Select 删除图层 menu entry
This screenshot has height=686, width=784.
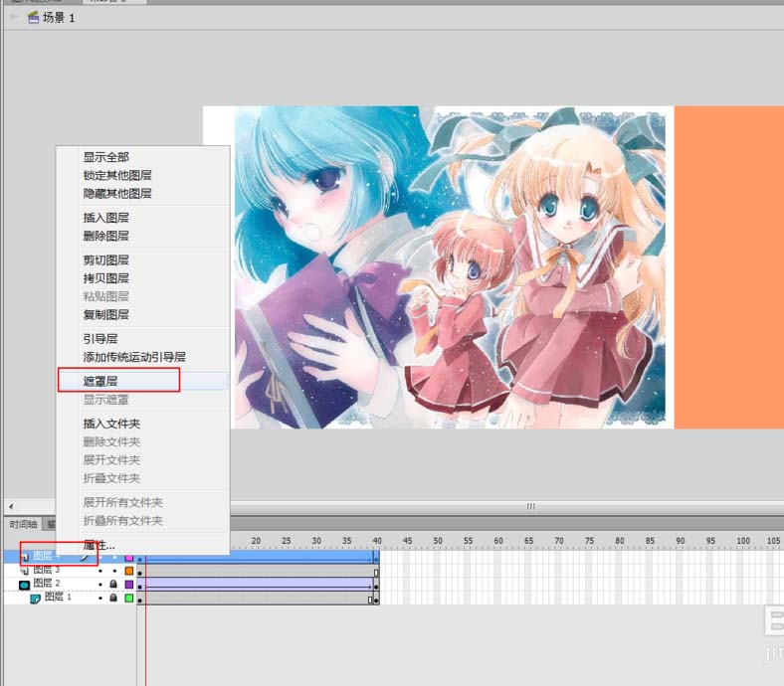coord(106,236)
